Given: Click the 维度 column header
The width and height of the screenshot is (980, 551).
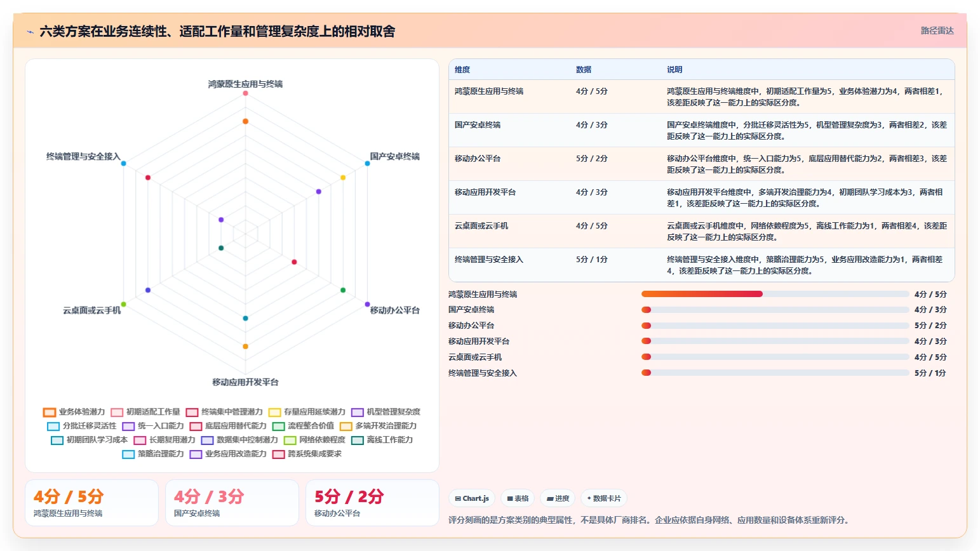Looking at the screenshot, I should coord(462,70).
